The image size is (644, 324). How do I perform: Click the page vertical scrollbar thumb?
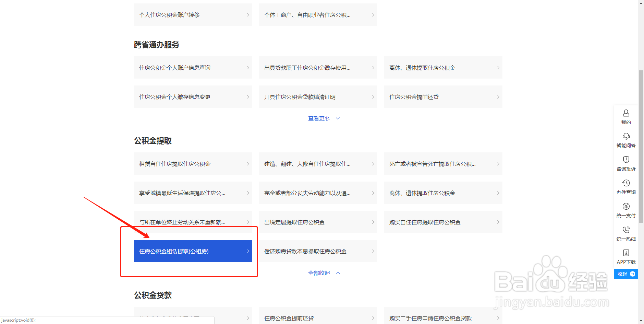click(x=641, y=147)
